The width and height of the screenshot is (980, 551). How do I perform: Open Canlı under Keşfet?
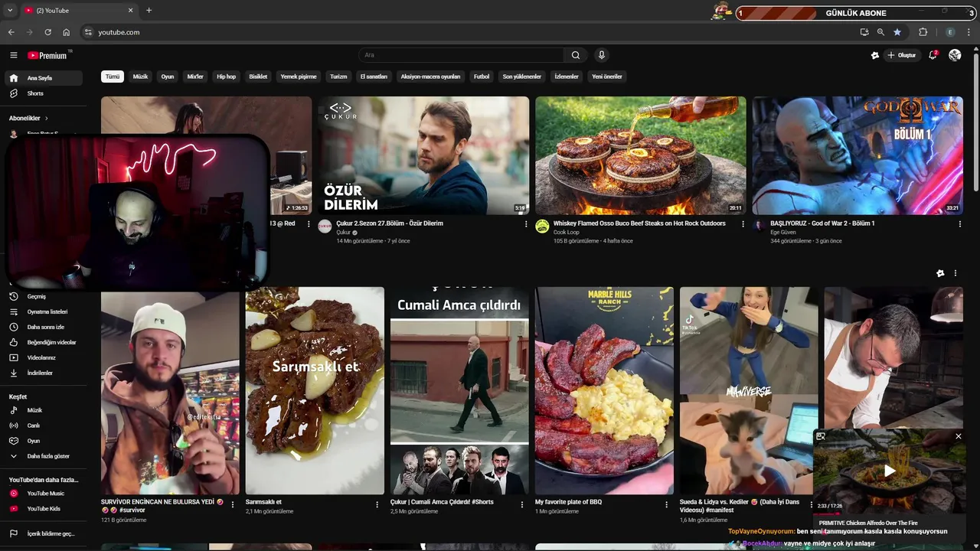[44, 425]
